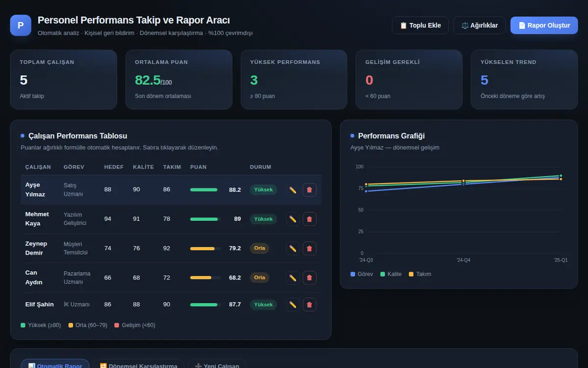
Task: Select the Zeynep Demir table row
Action: (171, 248)
